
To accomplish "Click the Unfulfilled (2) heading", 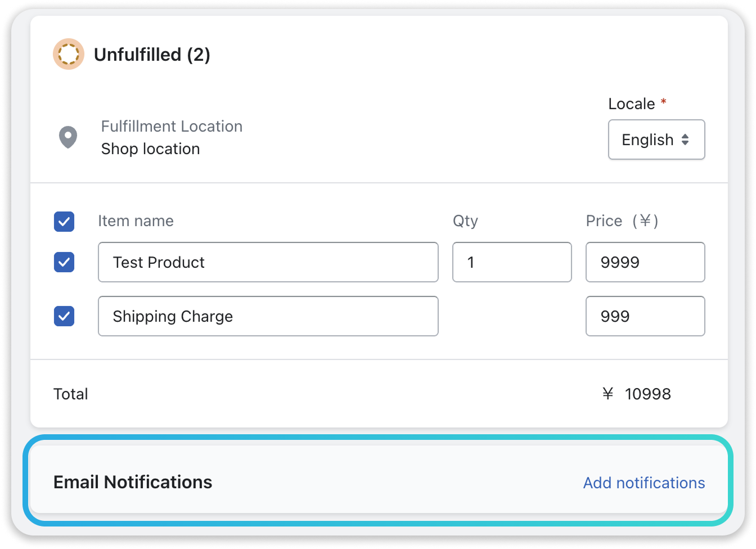I will 152,55.
